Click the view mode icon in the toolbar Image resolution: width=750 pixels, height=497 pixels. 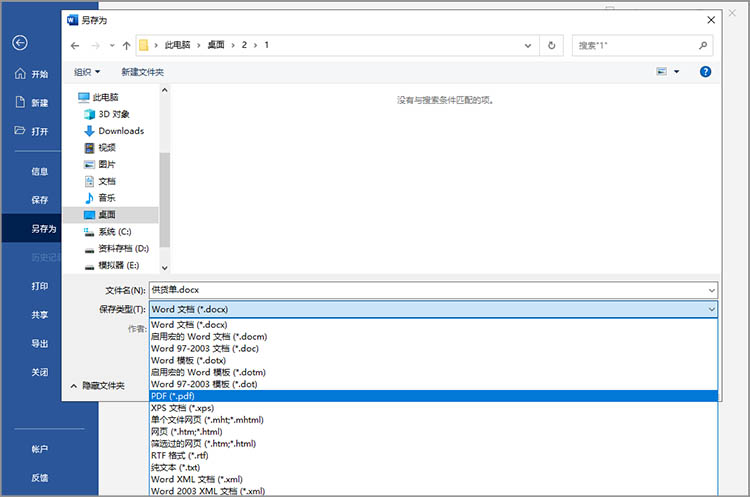pos(662,72)
